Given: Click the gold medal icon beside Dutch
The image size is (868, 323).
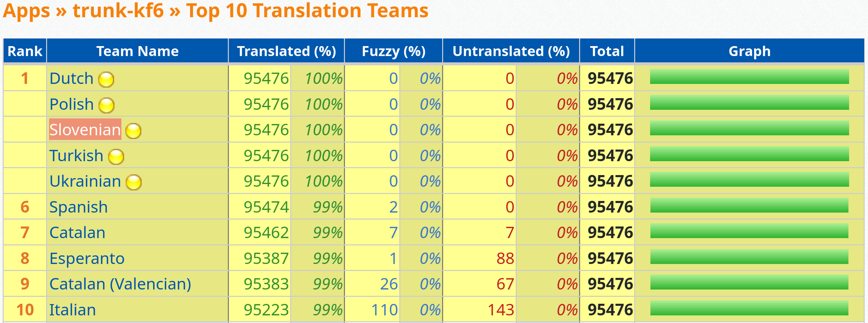Looking at the screenshot, I should coord(106,80).
